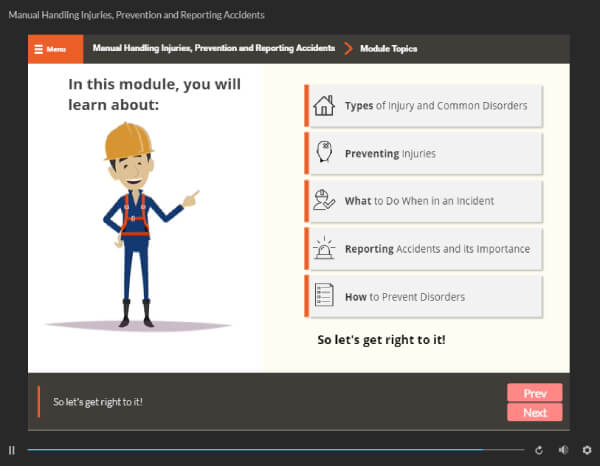
Task: Click the course title in the breadcrumb bar
Action: (213, 49)
